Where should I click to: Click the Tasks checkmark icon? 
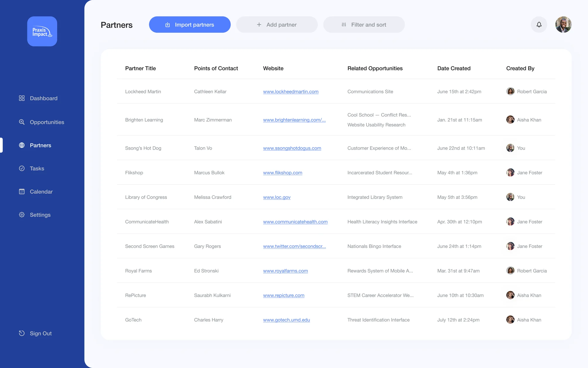(22, 168)
